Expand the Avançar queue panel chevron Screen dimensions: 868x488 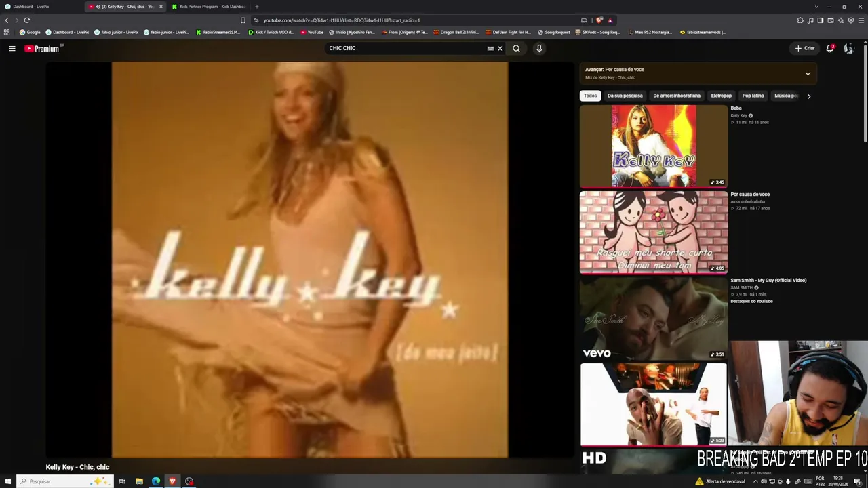pyautogui.click(x=808, y=73)
